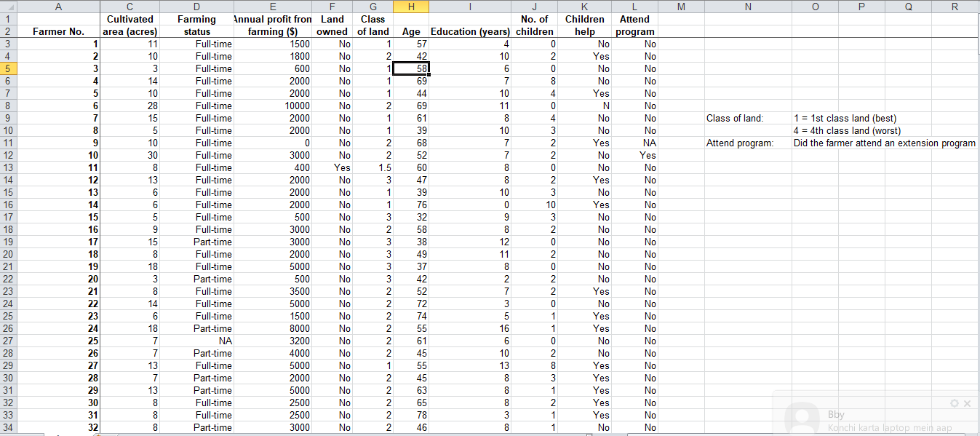Select column M header
The image size is (980, 436).
(x=681, y=7)
